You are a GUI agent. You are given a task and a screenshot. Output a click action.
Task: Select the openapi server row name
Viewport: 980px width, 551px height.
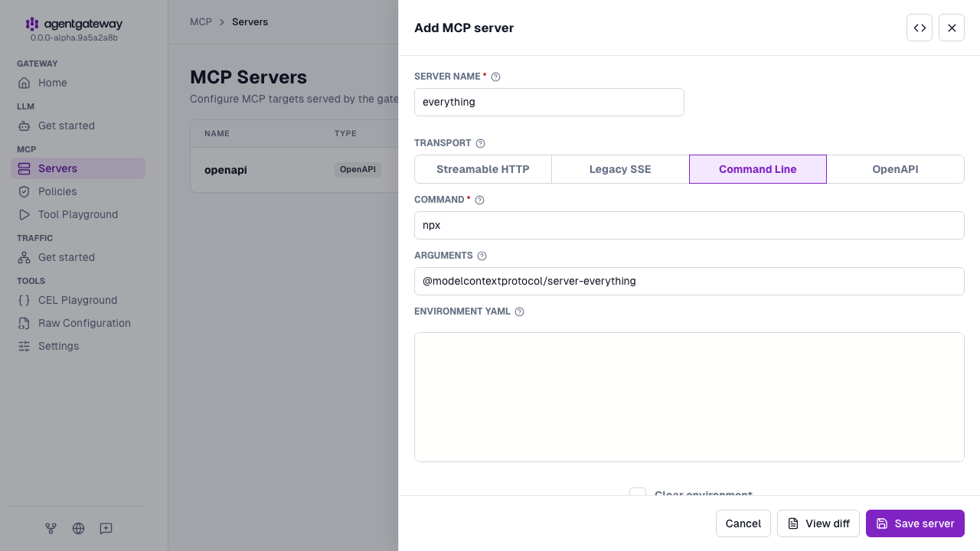pos(226,170)
